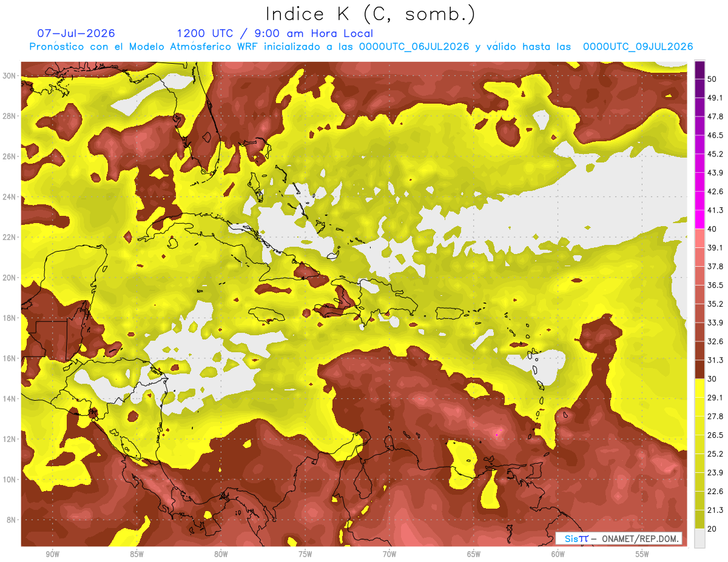
Task: Click the '14N' latitude label
Action: tap(9, 398)
